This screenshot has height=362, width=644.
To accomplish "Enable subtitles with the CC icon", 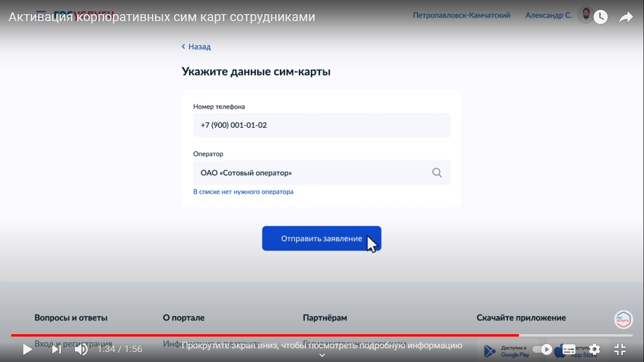I will coord(568,349).
